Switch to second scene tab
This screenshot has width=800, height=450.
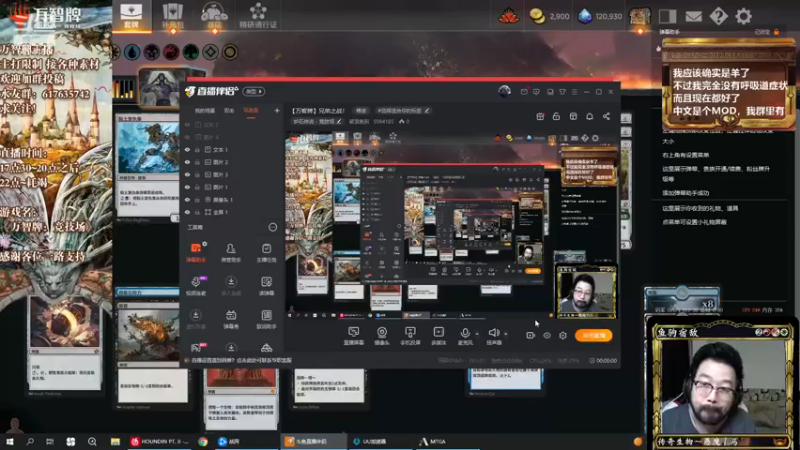coord(229,110)
